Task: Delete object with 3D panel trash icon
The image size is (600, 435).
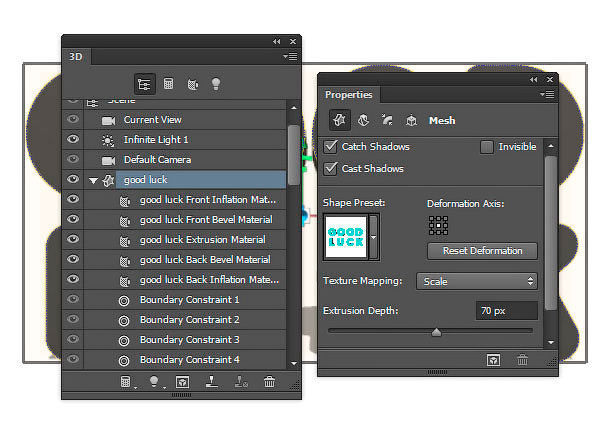Action: [269, 381]
